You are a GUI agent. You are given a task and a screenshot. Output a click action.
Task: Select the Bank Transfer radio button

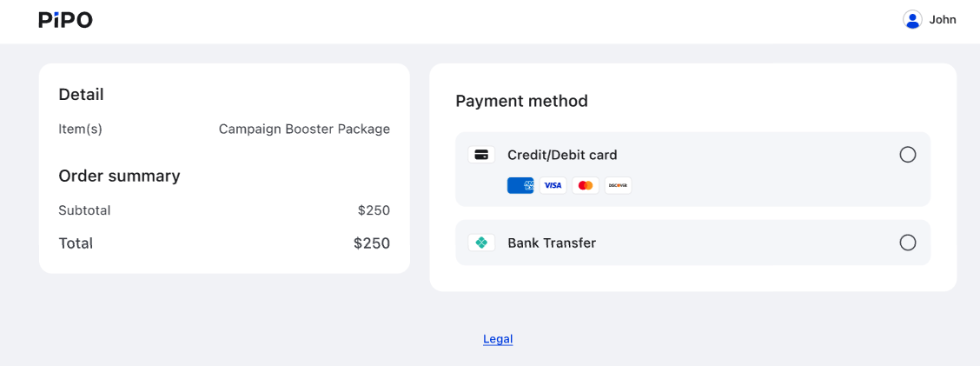click(908, 243)
